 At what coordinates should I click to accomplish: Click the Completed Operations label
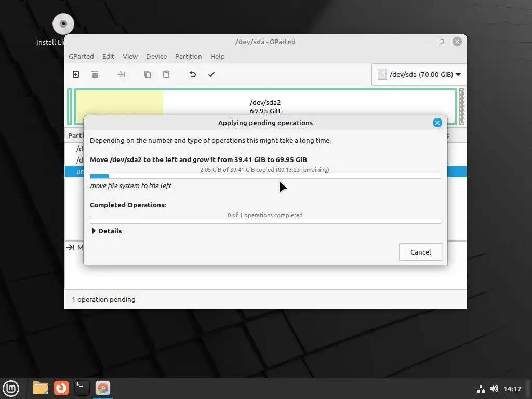click(128, 205)
